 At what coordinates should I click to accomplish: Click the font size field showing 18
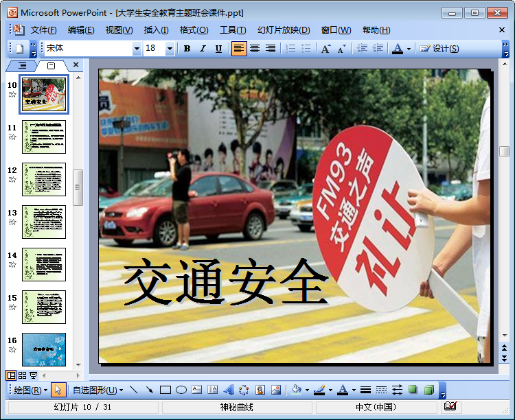(x=154, y=49)
